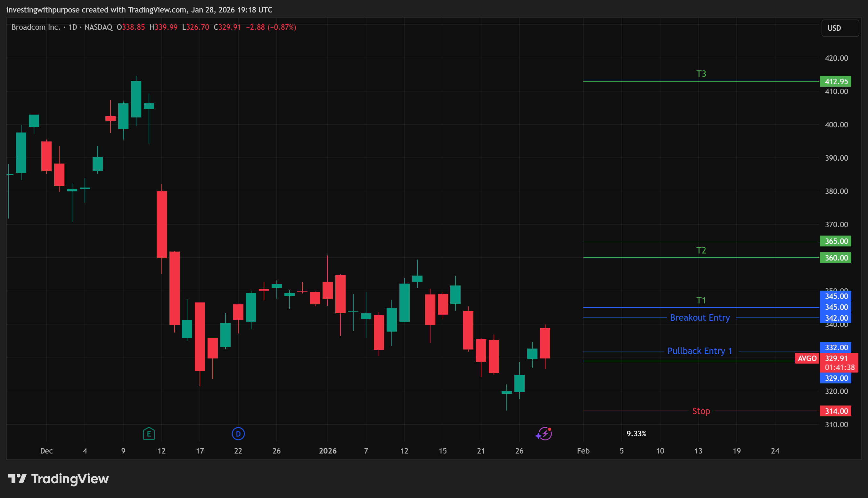Click the T2 target label
The height and width of the screenshot is (498, 868).
coord(701,250)
